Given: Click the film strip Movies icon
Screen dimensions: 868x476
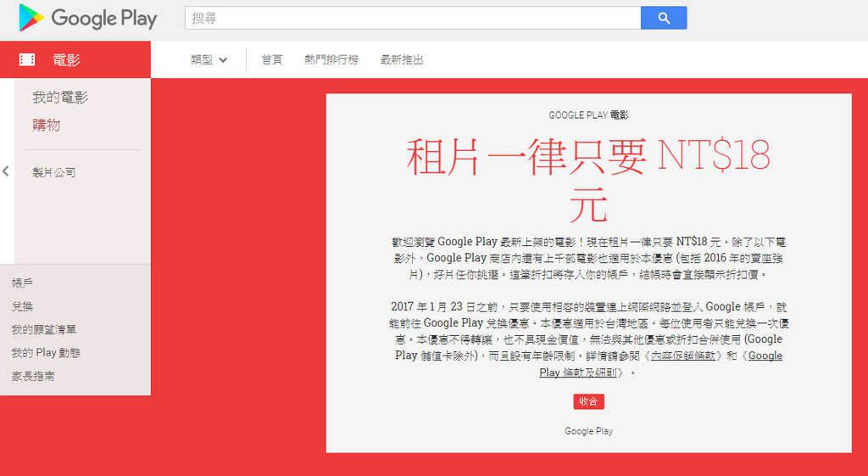Looking at the screenshot, I should pos(27,59).
